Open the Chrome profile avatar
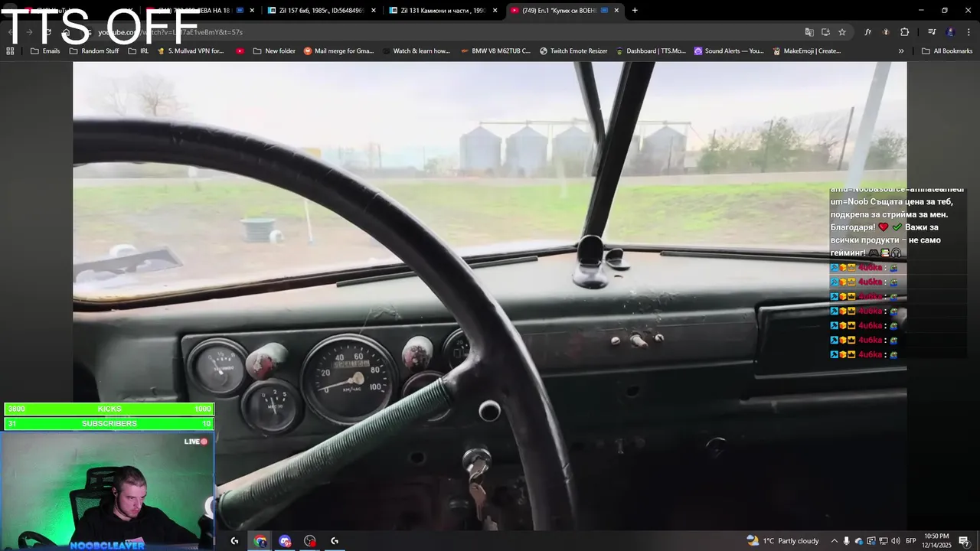Screen dimensions: 980x551 tap(950, 32)
